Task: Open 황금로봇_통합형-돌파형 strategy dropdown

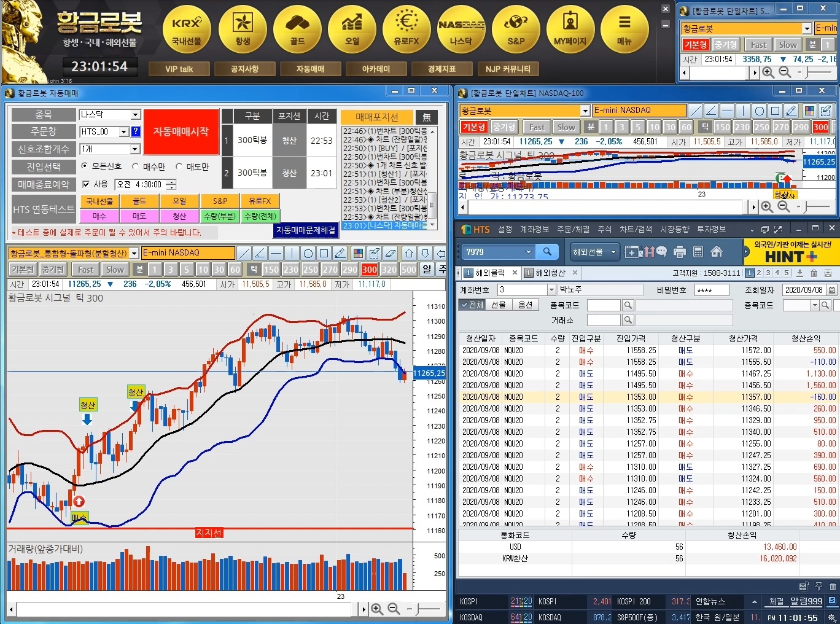Action: coord(134,253)
